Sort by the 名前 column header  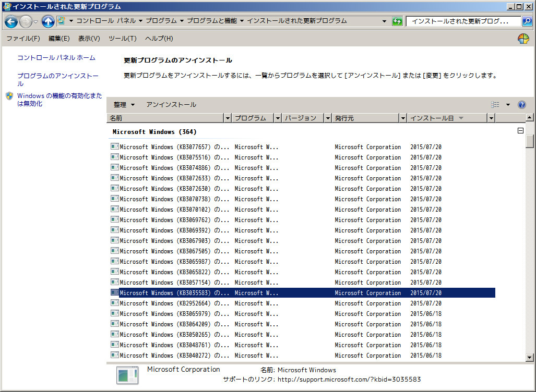point(165,118)
